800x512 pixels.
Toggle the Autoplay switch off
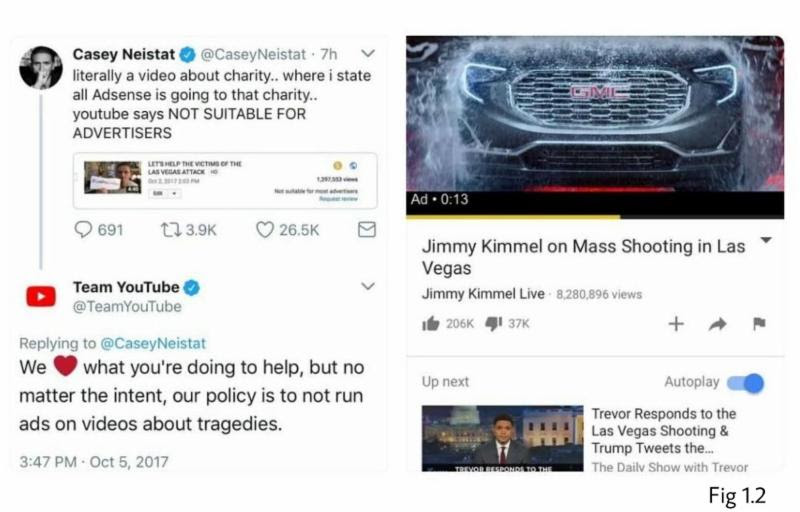[x=745, y=382]
